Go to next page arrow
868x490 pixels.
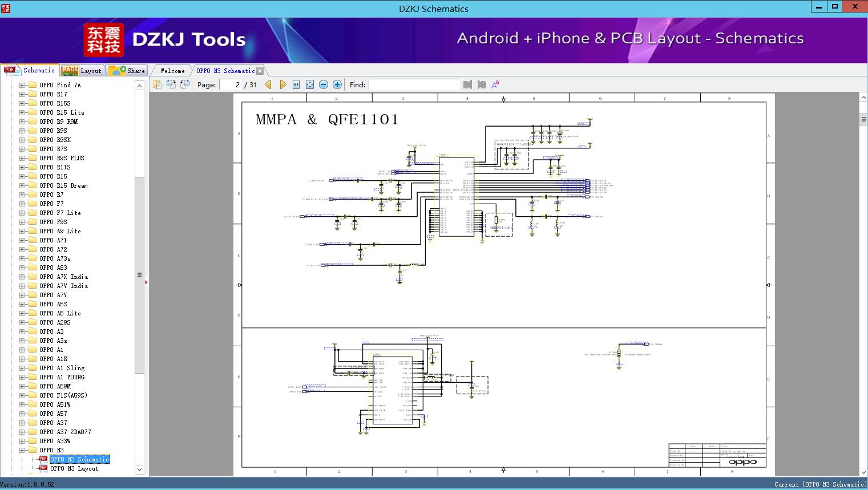click(282, 84)
